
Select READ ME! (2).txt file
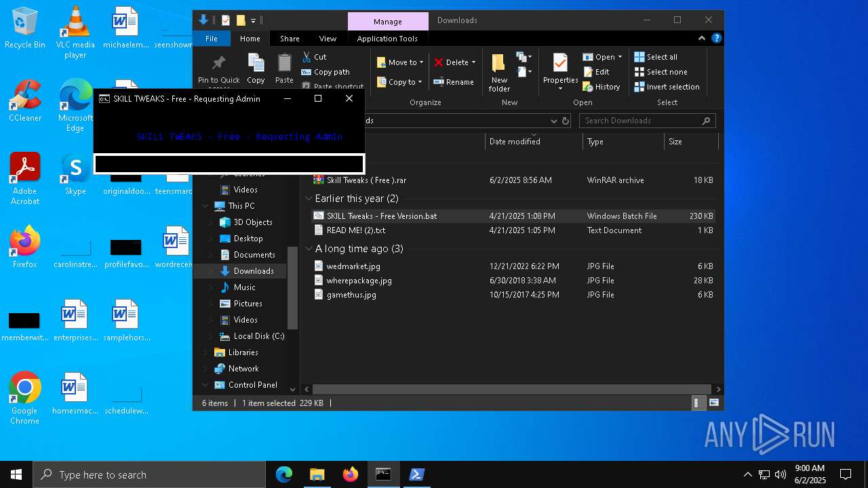[x=513, y=230]
